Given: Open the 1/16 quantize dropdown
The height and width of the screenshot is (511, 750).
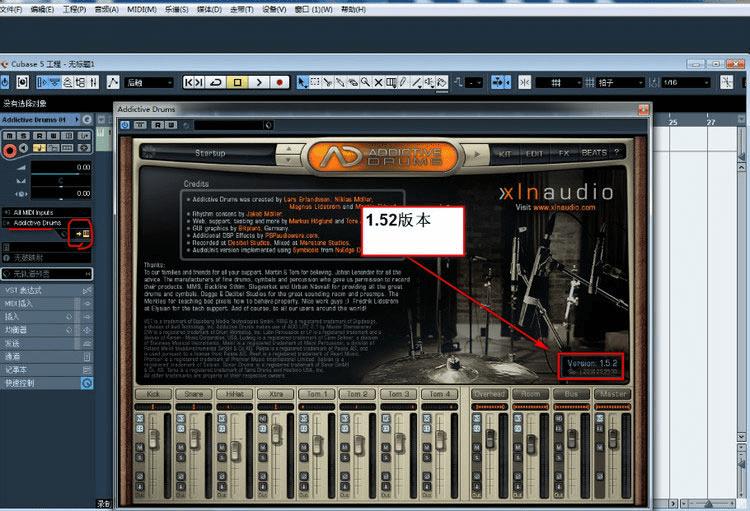Looking at the screenshot, I should (x=685, y=83).
